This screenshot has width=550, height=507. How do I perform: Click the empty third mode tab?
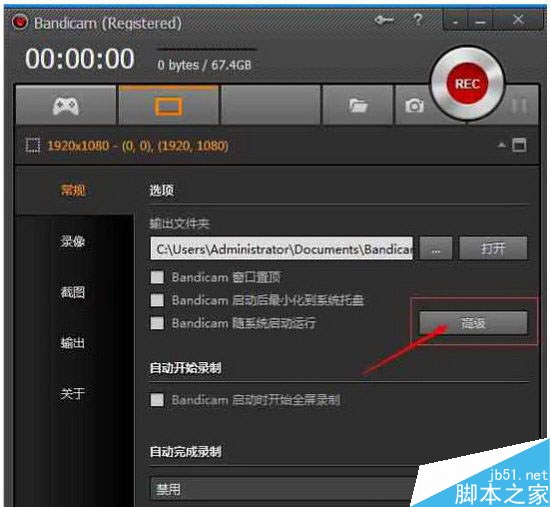(271, 105)
